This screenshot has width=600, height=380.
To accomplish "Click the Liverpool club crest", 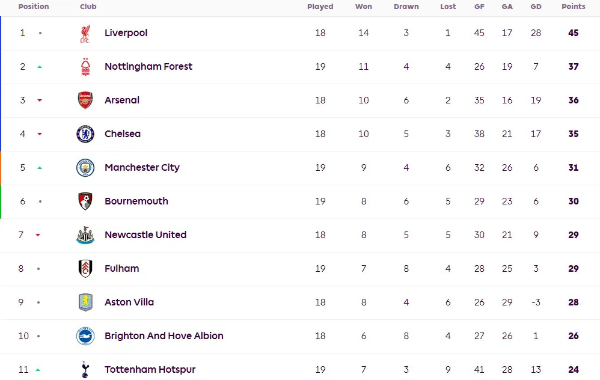I will pyautogui.click(x=85, y=33).
